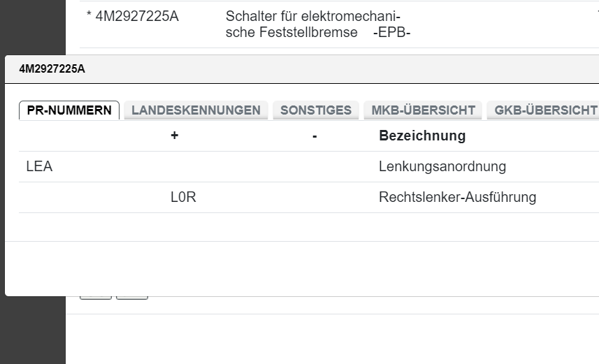This screenshot has height=364, width=599.
Task: Click the Rechtslenker-Ausführung description
Action: (457, 198)
